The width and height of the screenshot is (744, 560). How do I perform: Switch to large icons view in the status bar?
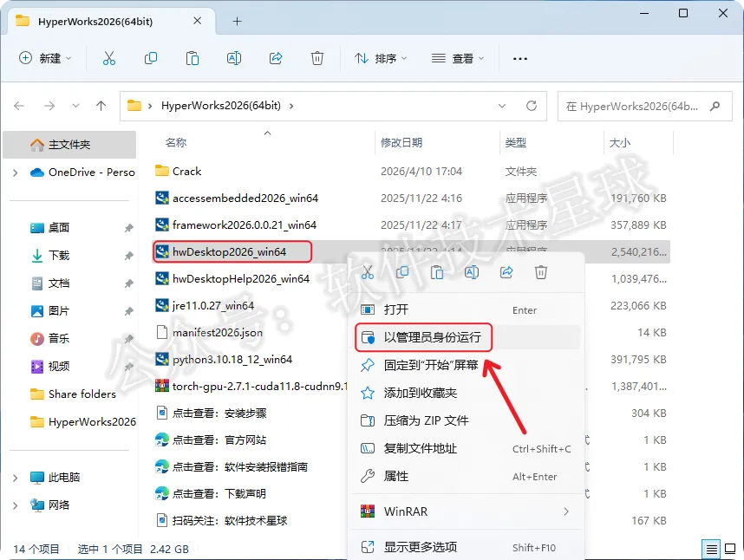(730, 549)
